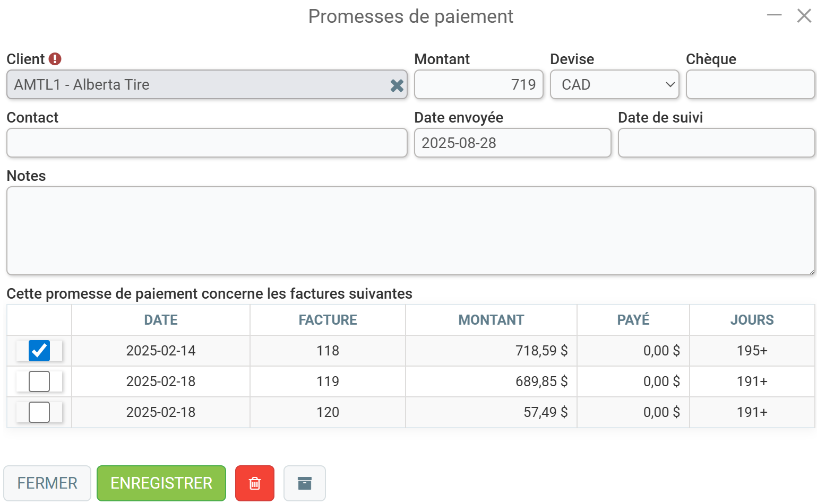The image size is (817, 504).
Task: Click the red warning icon beside Client
Action: tap(55, 59)
